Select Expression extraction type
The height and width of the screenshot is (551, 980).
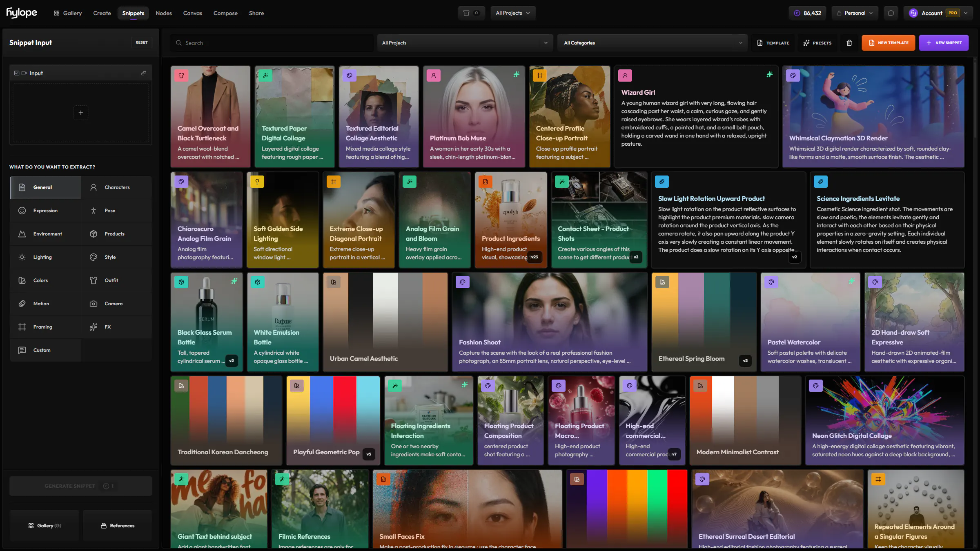click(x=45, y=211)
